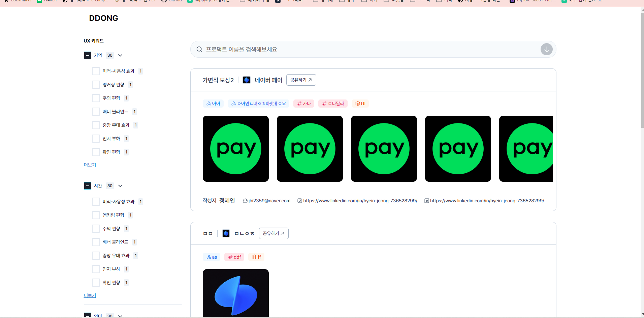This screenshot has height=318, width=644.
Task: Select the ff layer tag
Action: pyautogui.click(x=256, y=257)
